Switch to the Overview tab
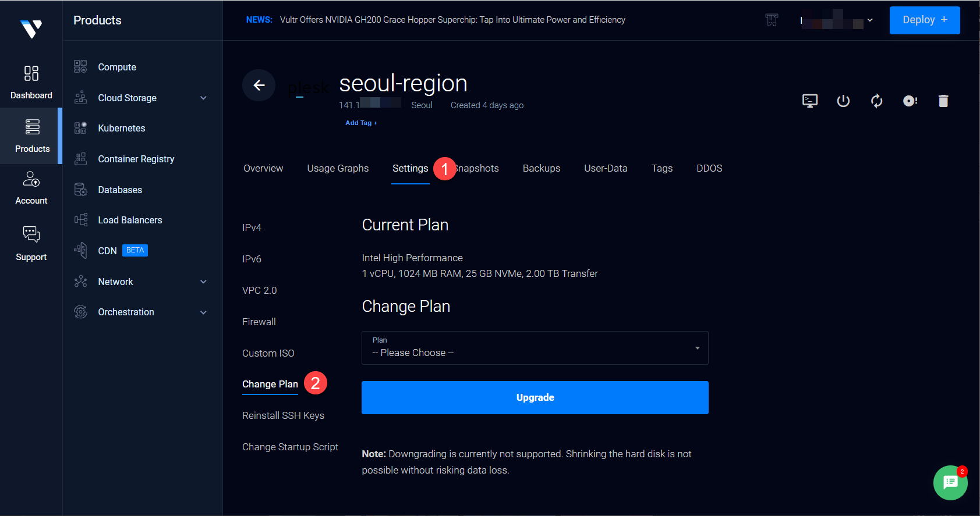This screenshot has width=980, height=516. [263, 168]
